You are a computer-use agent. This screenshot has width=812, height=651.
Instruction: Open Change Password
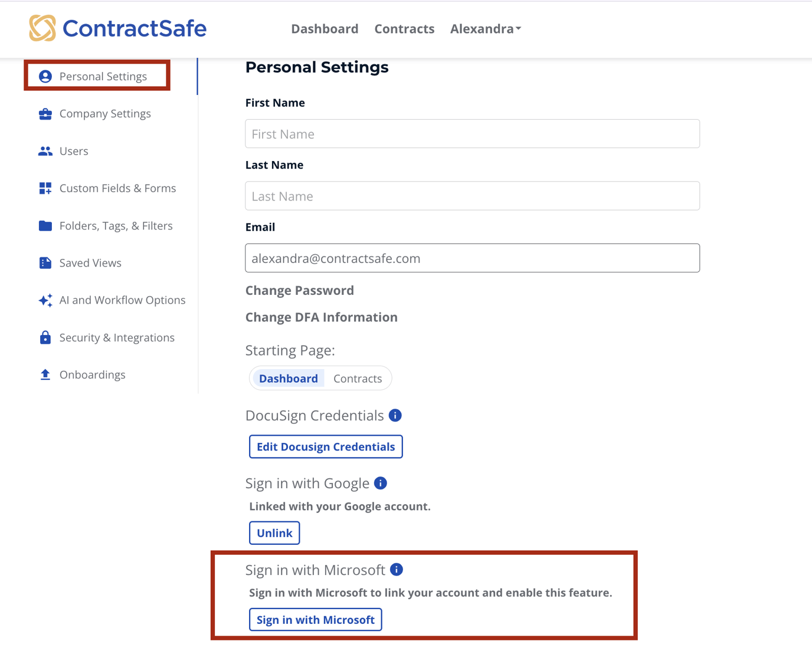click(299, 290)
